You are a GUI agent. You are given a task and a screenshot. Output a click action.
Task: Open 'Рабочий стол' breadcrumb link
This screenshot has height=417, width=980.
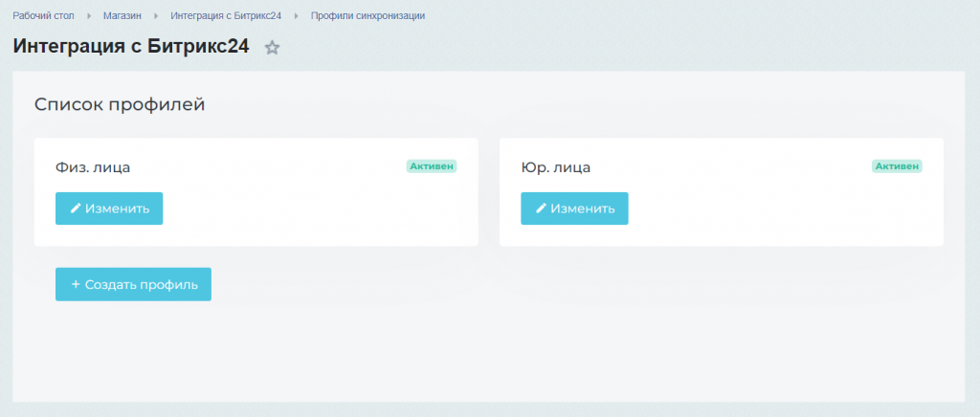44,15
